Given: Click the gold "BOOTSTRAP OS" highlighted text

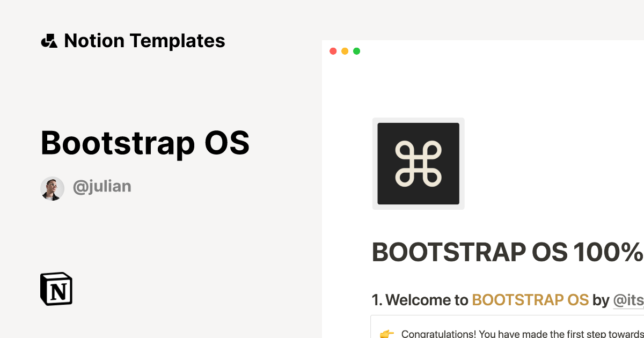Looking at the screenshot, I should pyautogui.click(x=530, y=300).
